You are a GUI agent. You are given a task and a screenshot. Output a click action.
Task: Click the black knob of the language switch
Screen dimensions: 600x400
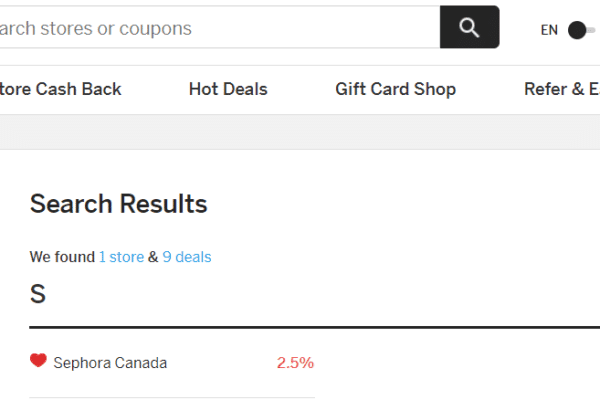click(577, 30)
